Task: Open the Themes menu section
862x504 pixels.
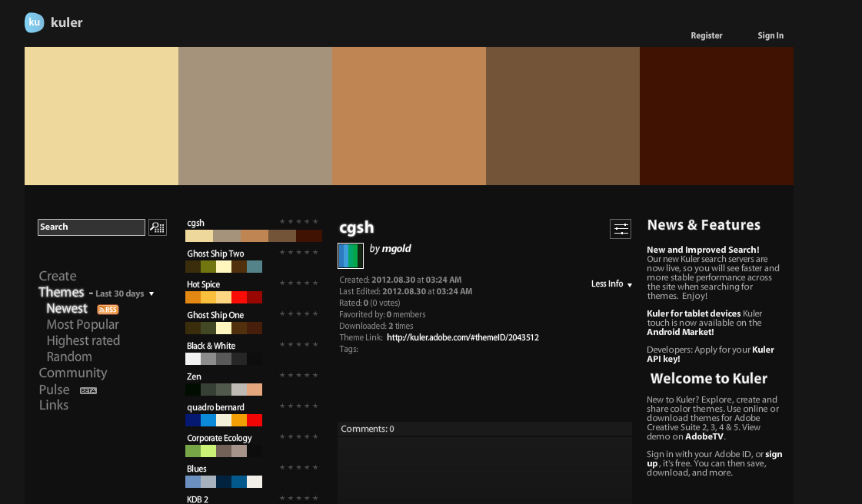Action: pyautogui.click(x=62, y=292)
